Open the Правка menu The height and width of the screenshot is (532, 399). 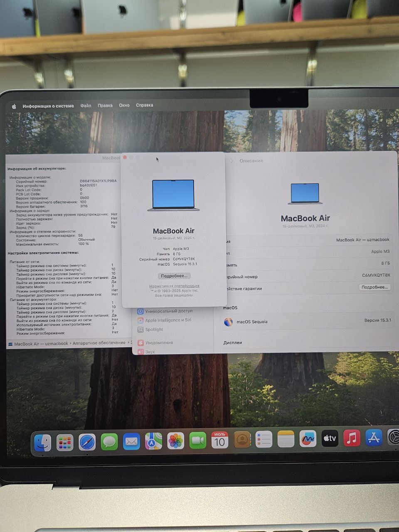tap(105, 106)
